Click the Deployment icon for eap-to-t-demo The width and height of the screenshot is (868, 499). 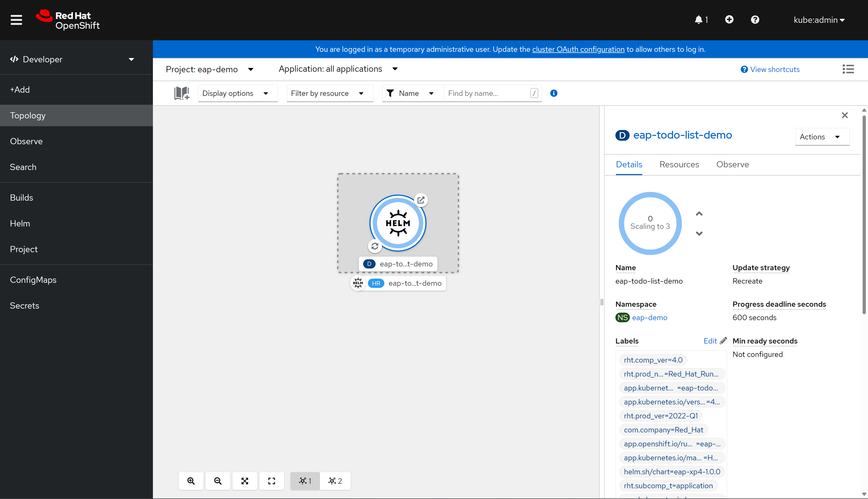point(369,264)
